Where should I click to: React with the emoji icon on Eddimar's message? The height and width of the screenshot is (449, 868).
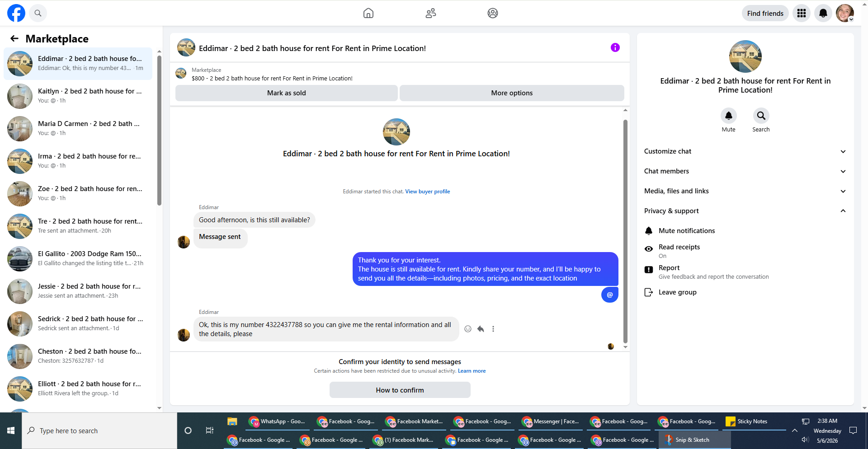click(468, 329)
